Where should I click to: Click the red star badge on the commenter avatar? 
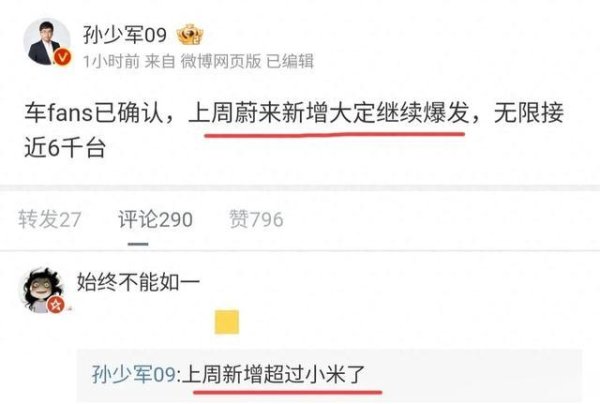pos(56,305)
